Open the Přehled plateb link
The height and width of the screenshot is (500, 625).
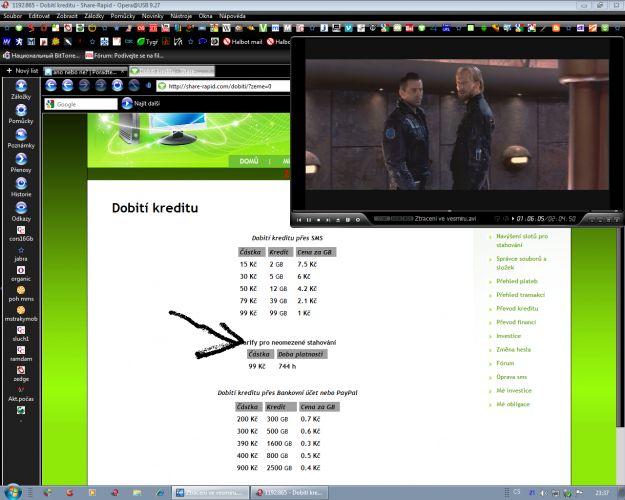(x=517, y=281)
